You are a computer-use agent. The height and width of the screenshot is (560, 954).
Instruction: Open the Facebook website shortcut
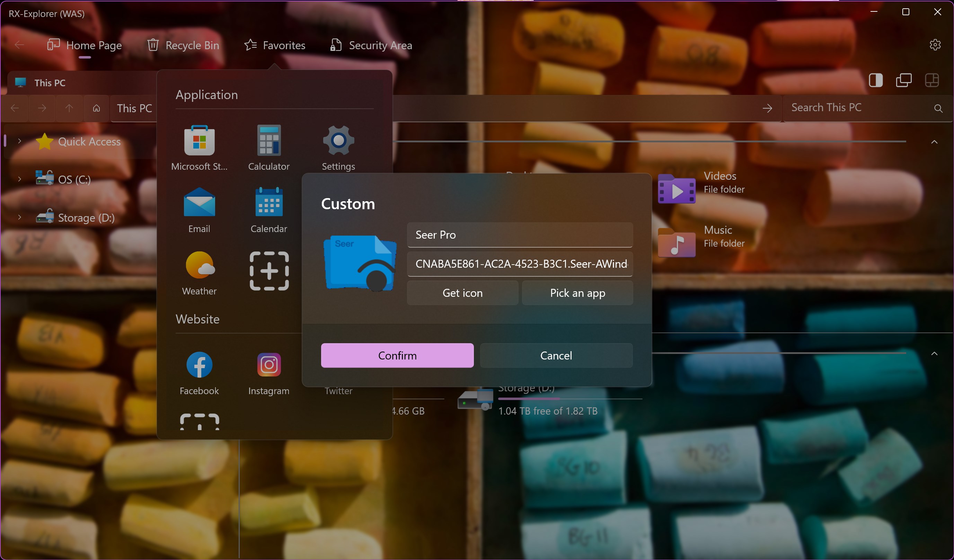tap(199, 365)
